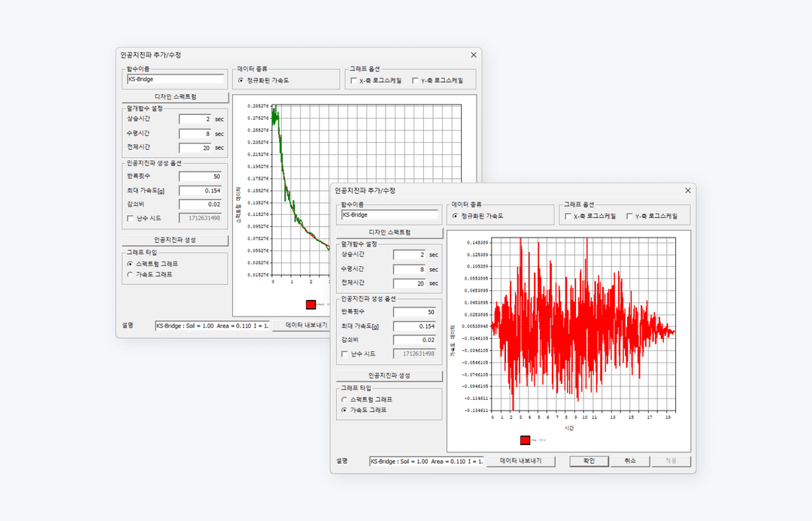Click seed value 1712631498 in back dialog
Image resolution: width=812 pixels, height=521 pixels.
click(x=200, y=218)
